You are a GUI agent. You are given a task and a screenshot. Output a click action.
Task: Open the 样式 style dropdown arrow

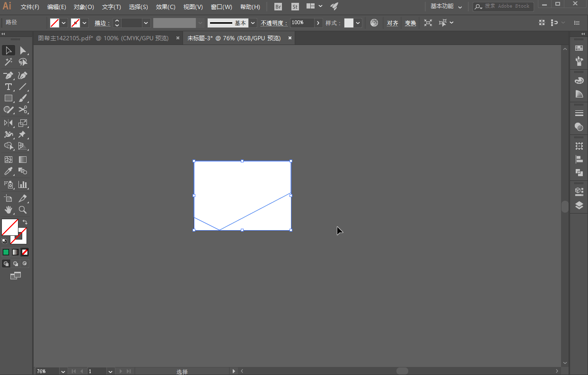[358, 23]
